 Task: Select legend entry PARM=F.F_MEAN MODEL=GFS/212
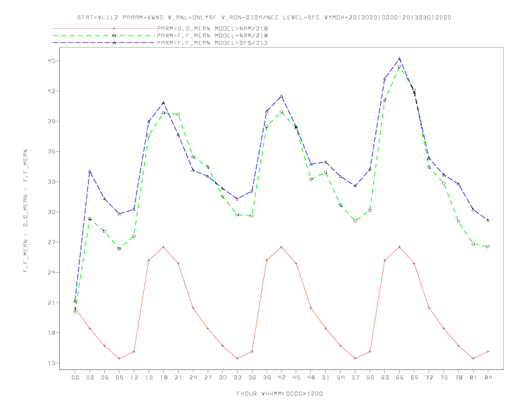[212, 43]
